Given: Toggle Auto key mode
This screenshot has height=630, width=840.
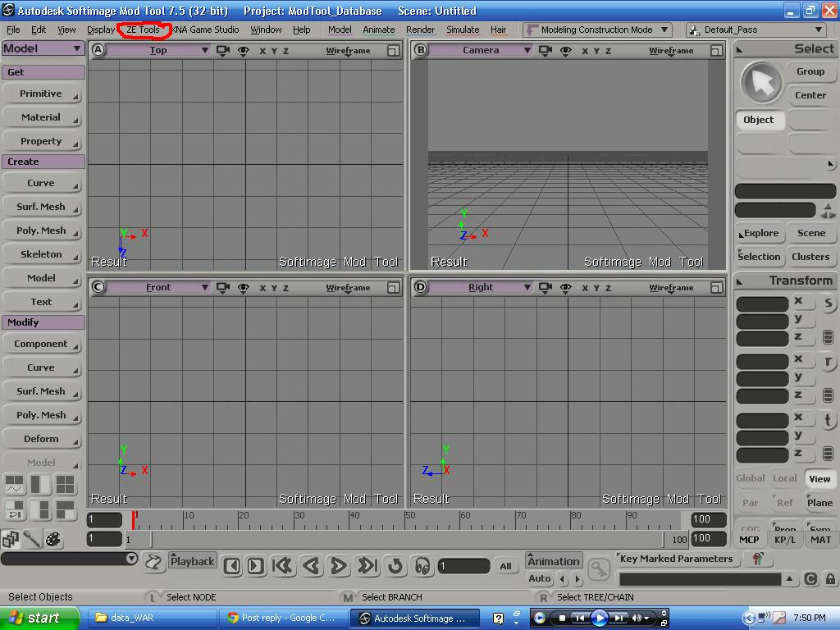Looking at the screenshot, I should coord(540,578).
